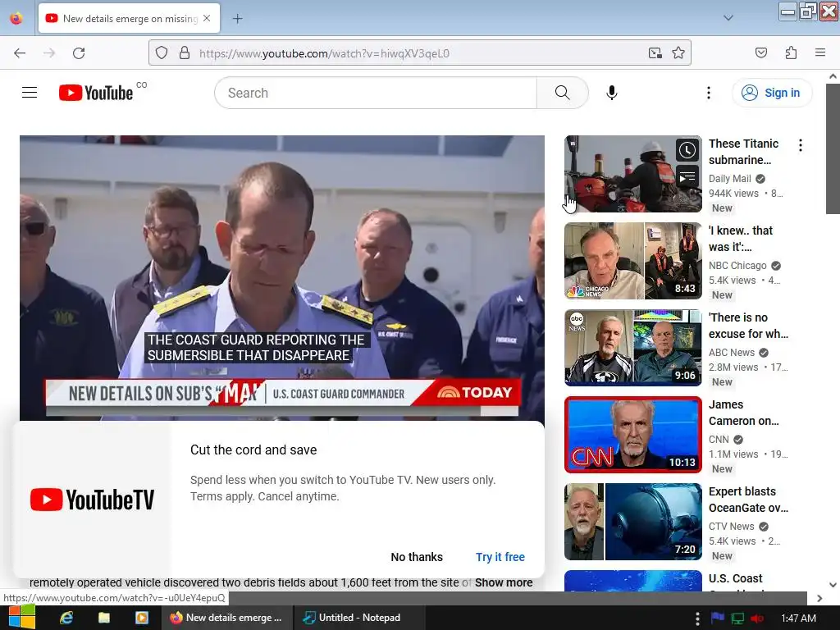Add Daily Mail video to queue
840x630 pixels.
click(x=687, y=176)
